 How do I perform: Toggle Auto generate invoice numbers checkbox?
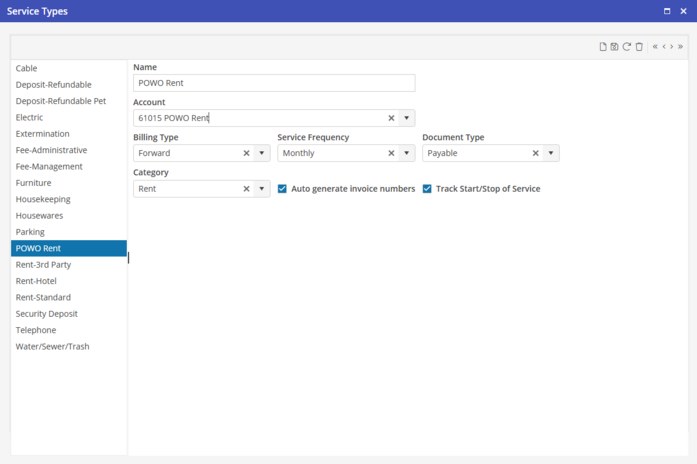[x=282, y=188]
